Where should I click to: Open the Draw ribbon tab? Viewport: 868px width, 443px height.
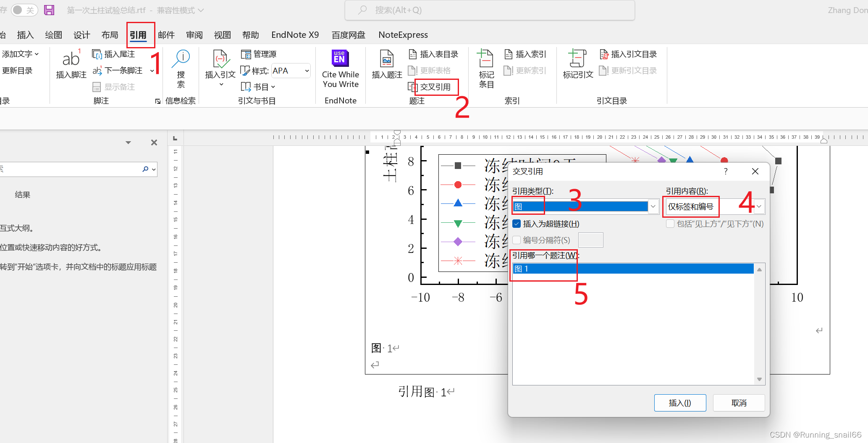(x=54, y=35)
